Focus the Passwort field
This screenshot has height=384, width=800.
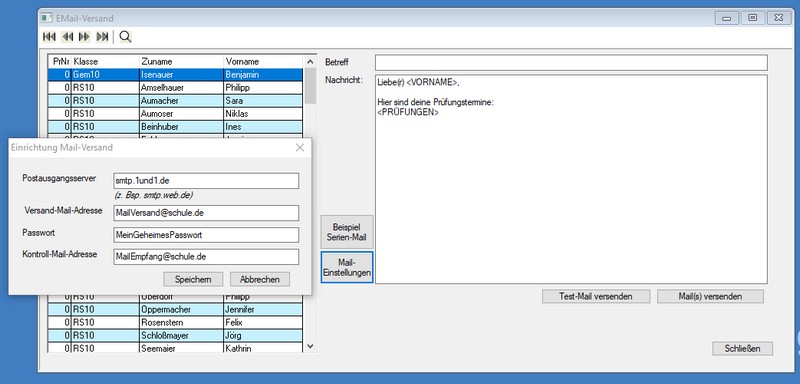[x=206, y=235]
